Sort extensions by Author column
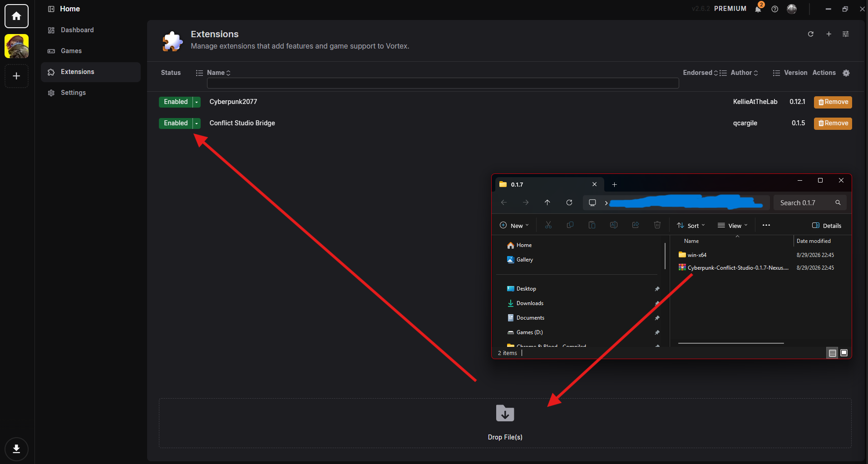Screen dimensions: 868x464 744,73
